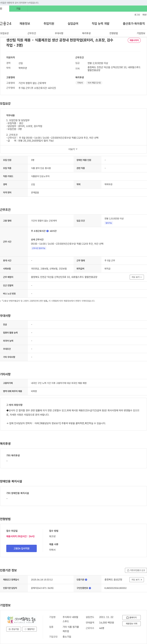
Task: Click company name 주식회사 내츄럴스푸드
Action: 70,619
